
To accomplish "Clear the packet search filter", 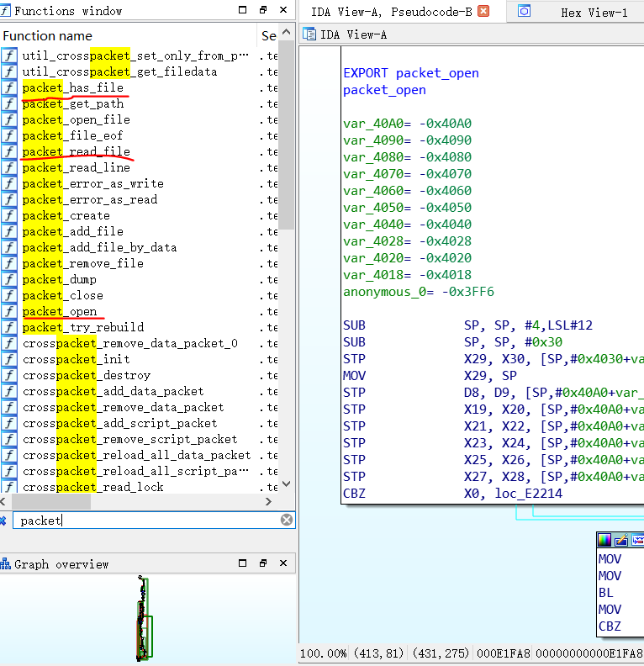I will (287, 521).
